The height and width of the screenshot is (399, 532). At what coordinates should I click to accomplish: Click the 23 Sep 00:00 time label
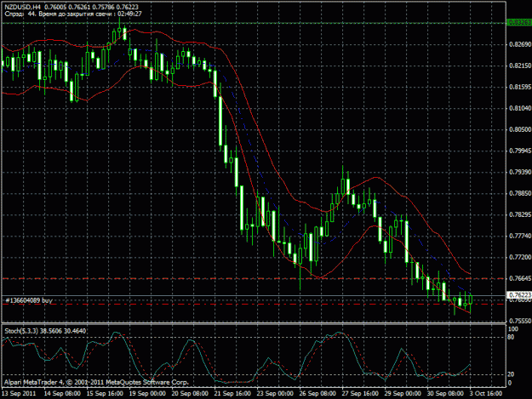point(275,393)
